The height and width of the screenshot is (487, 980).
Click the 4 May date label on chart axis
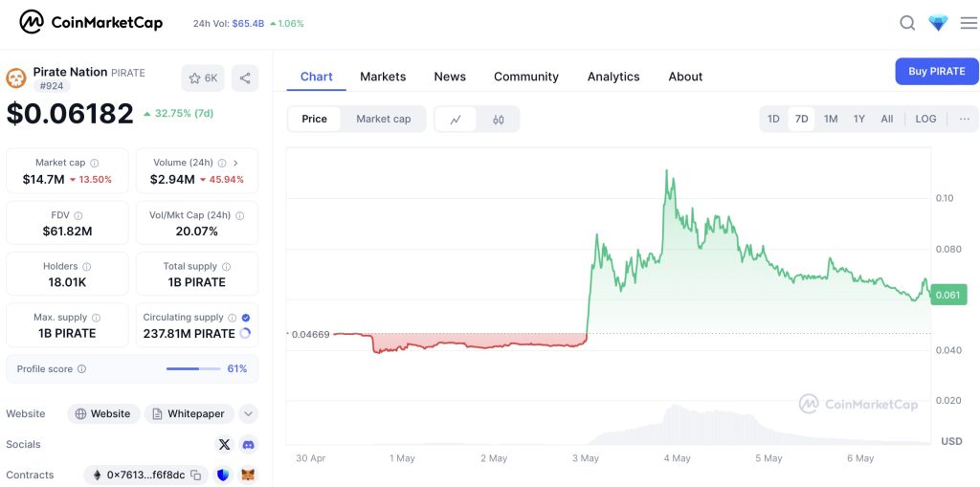677,458
